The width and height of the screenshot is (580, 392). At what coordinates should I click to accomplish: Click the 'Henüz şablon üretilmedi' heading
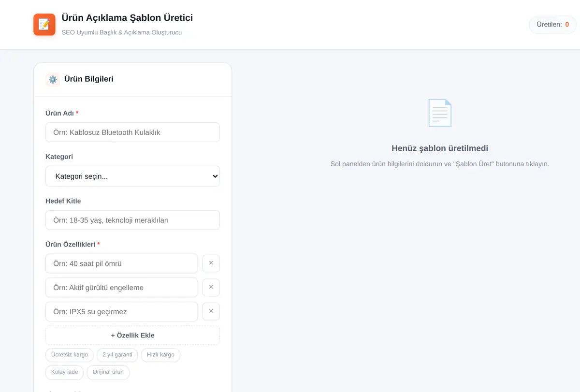[440, 148]
